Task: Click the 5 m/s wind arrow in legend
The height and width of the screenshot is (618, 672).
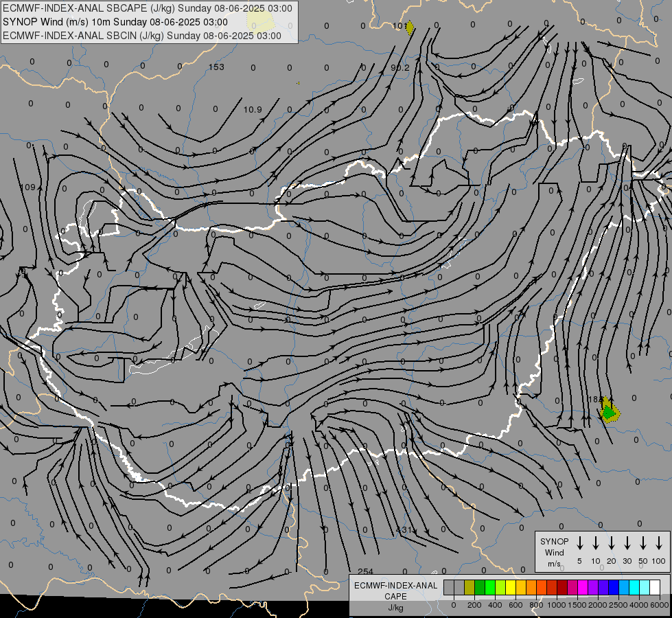Action: tap(579, 543)
